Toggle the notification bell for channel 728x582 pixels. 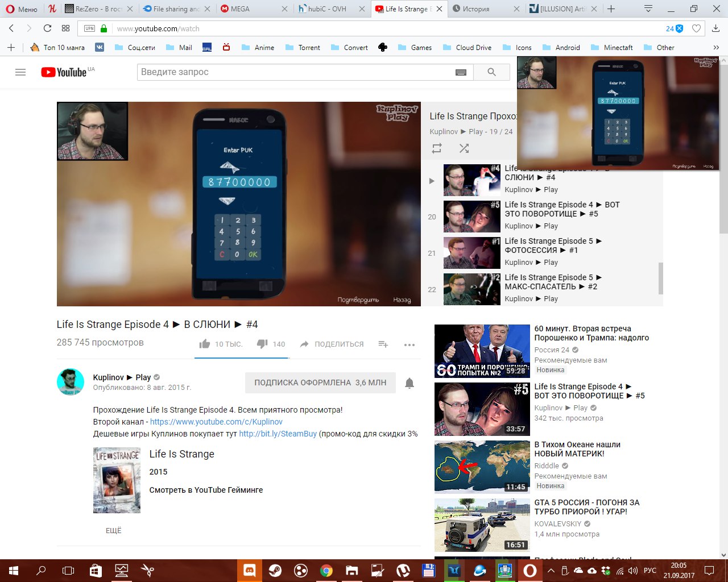pos(409,383)
